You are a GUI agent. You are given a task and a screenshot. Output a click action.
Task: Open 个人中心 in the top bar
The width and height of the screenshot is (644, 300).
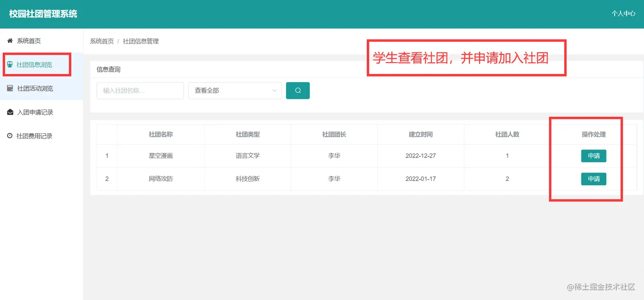tap(623, 14)
